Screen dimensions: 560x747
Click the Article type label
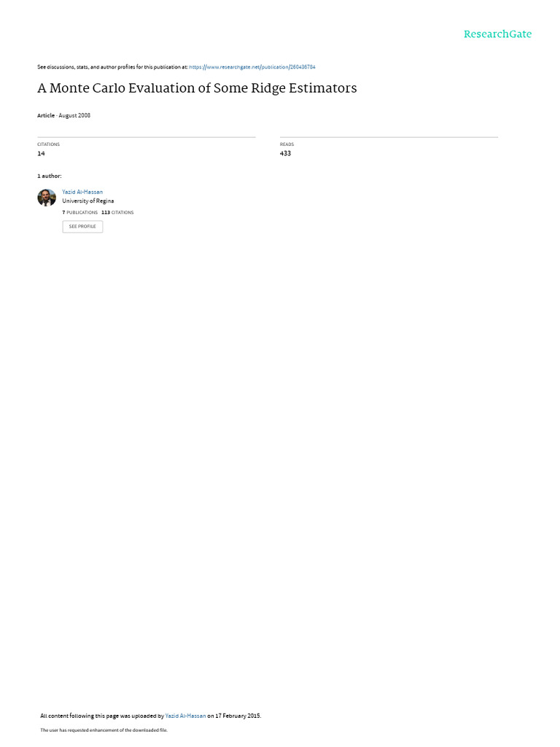point(46,115)
